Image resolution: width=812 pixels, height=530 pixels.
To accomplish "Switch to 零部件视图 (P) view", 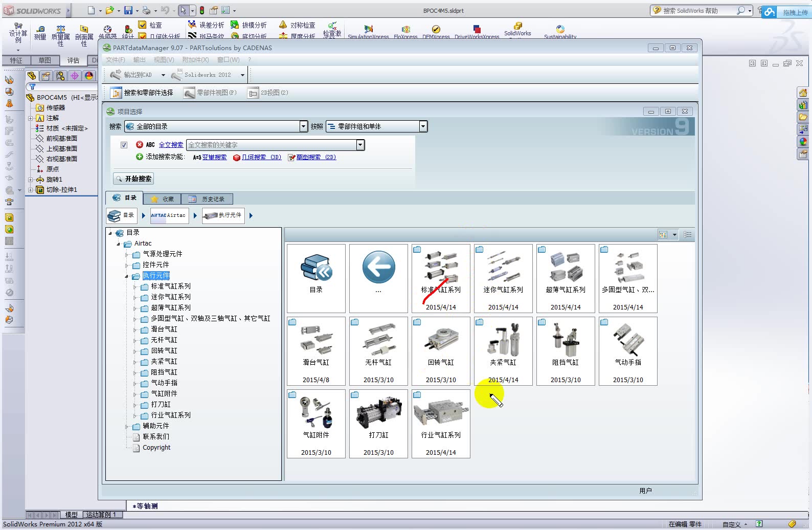I will (x=211, y=93).
